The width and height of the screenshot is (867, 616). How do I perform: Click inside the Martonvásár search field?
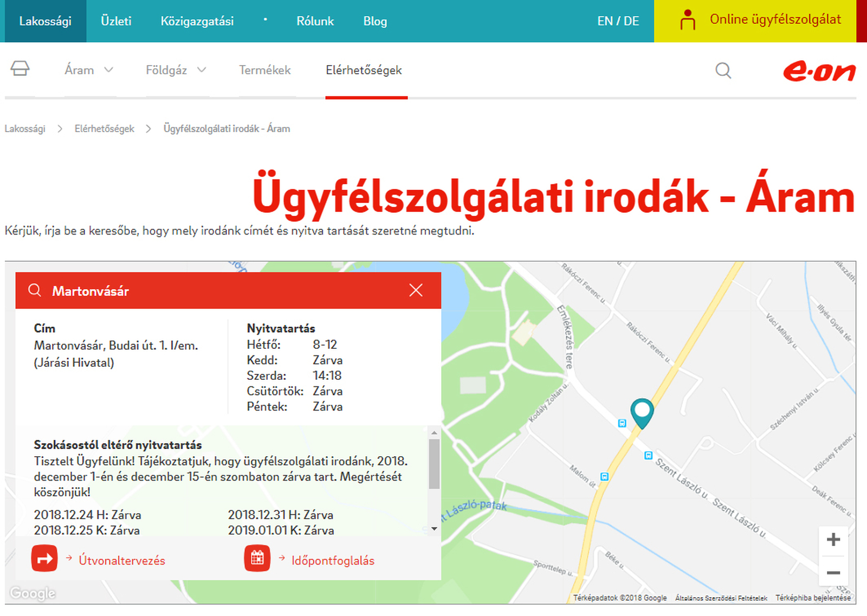217,291
